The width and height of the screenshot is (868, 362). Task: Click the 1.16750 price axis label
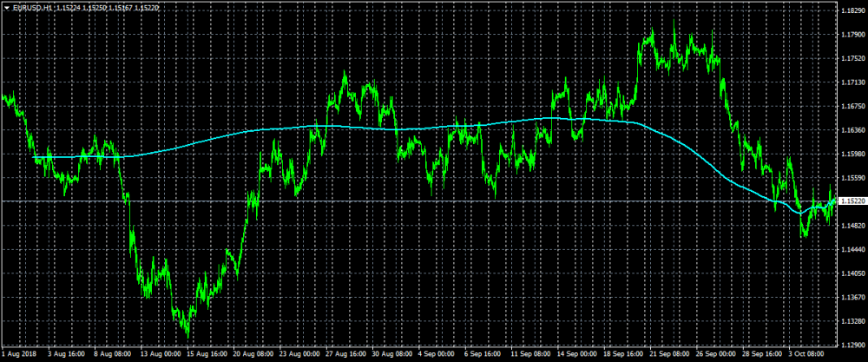click(852, 106)
